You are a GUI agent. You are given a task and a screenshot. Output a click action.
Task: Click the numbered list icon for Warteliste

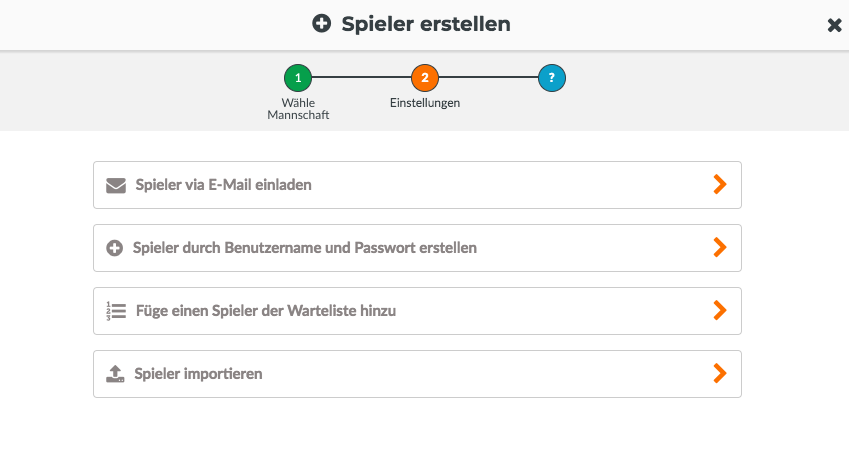point(116,311)
